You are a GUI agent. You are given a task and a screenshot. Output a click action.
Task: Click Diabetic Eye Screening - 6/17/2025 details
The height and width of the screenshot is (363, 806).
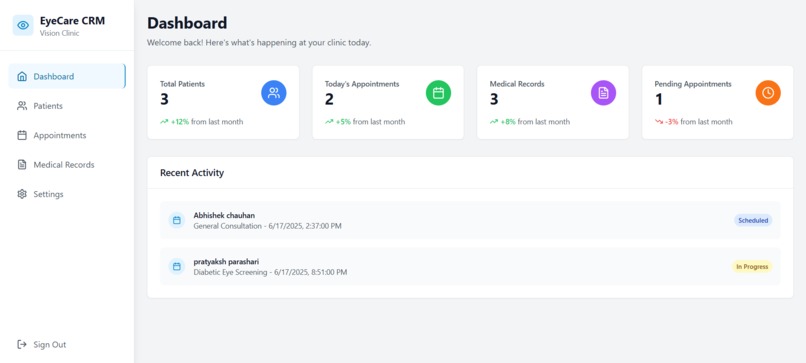point(270,272)
